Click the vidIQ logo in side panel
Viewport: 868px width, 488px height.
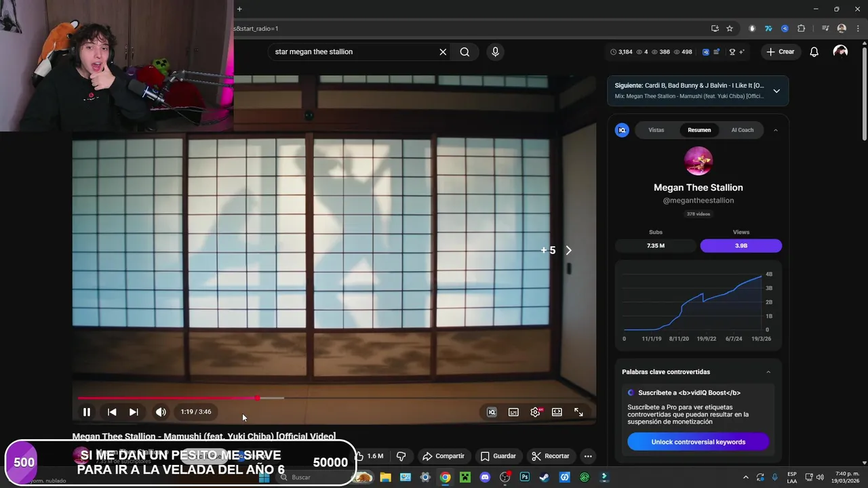click(622, 130)
